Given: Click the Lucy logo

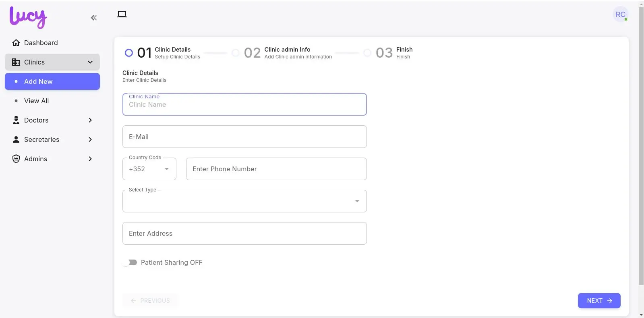Looking at the screenshot, I should pyautogui.click(x=28, y=18).
